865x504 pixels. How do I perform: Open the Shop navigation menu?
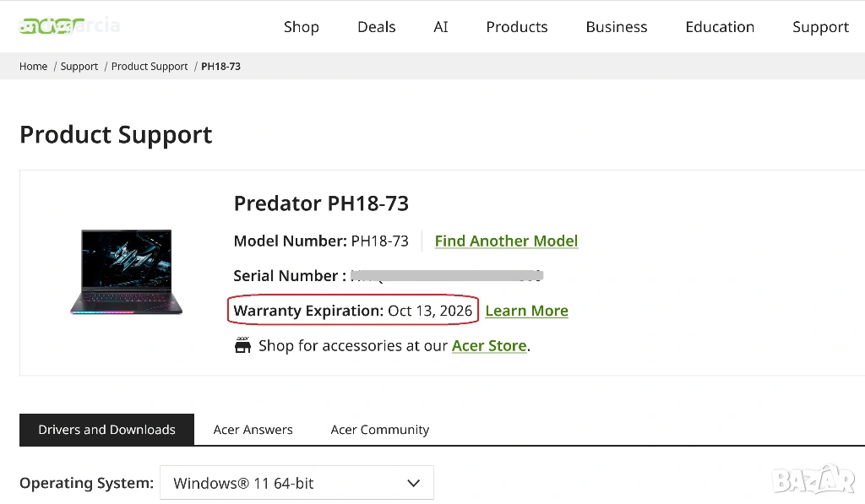point(301,27)
